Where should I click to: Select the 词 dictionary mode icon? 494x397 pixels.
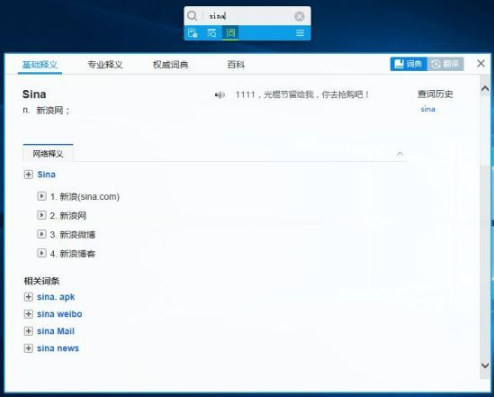[230, 33]
